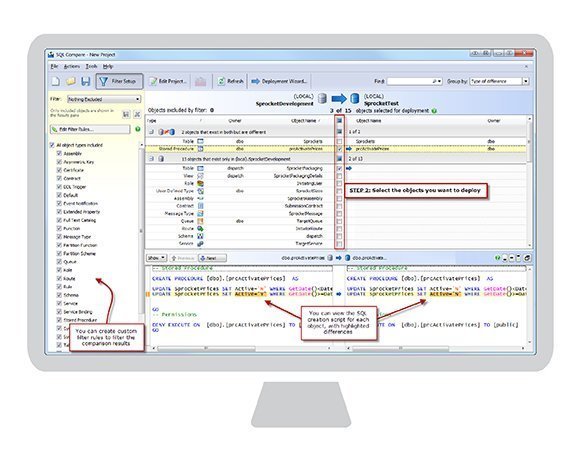The image size is (580, 460).
Task: Click the Service icon in TargetService row
Action: 200,244
